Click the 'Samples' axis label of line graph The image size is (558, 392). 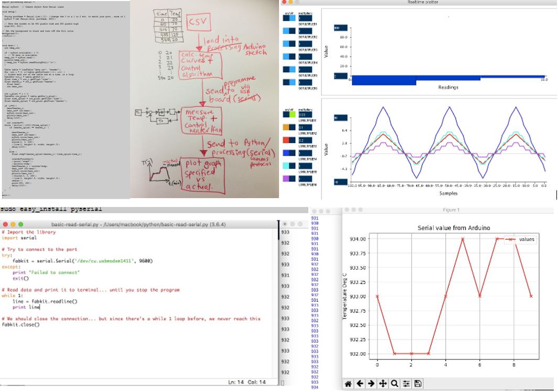tap(448, 193)
